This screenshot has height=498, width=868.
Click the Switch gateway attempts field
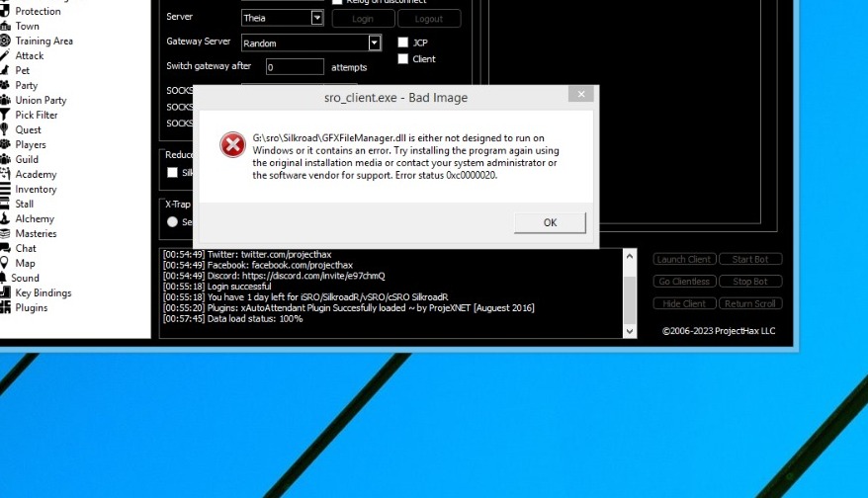(295, 67)
